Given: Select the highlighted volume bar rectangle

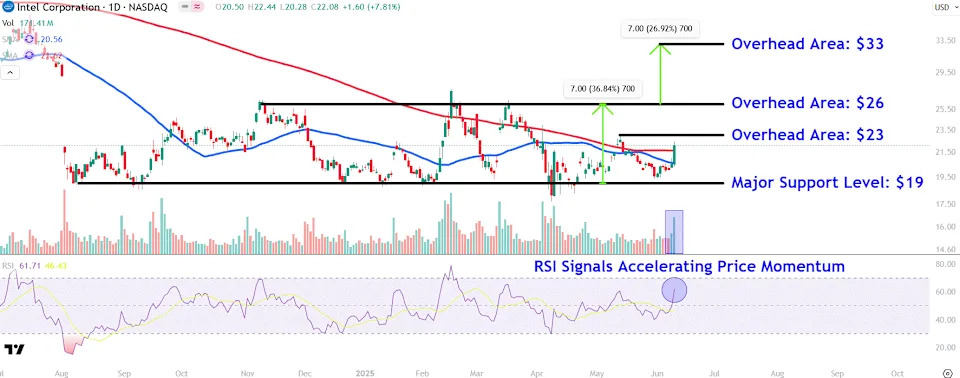Looking at the screenshot, I should [x=674, y=232].
